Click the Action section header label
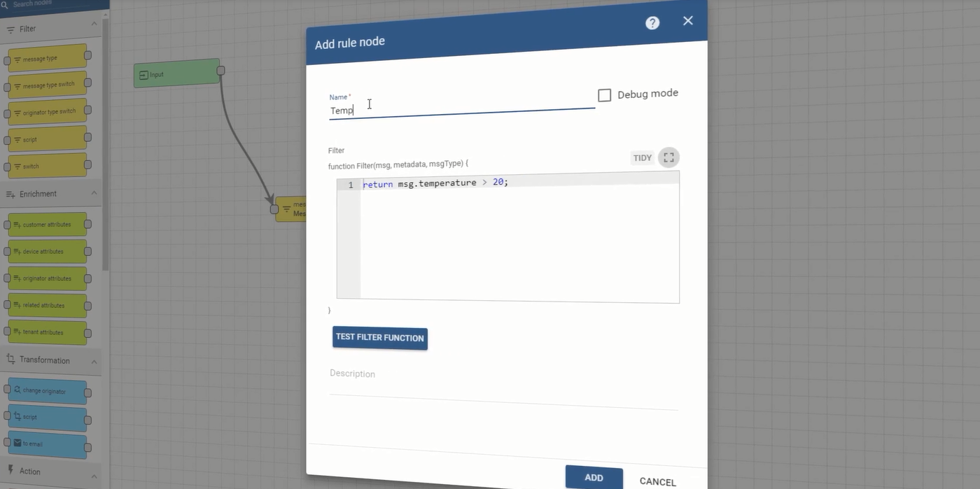 click(30, 472)
